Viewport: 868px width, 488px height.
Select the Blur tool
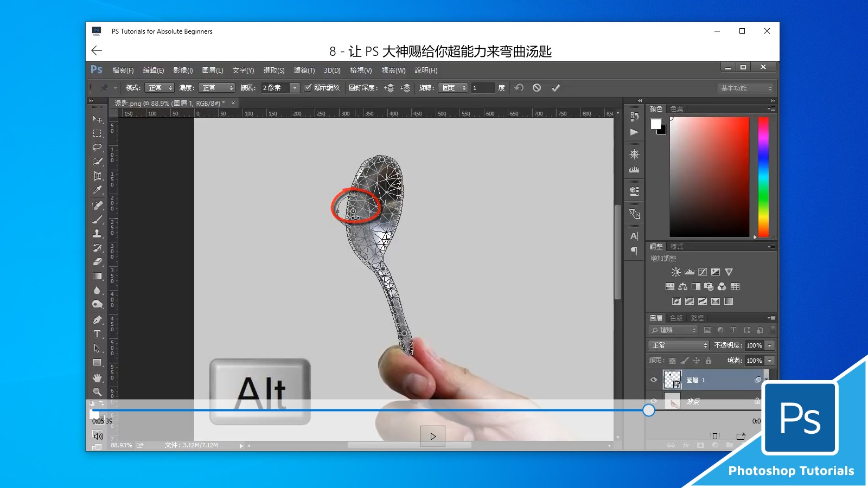[97, 291]
